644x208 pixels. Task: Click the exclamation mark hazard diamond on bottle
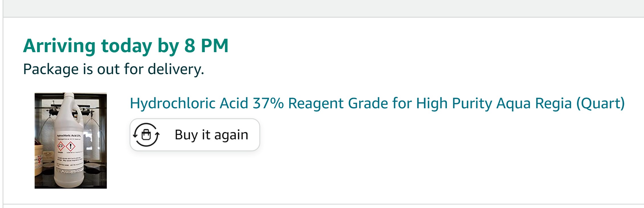click(x=70, y=146)
